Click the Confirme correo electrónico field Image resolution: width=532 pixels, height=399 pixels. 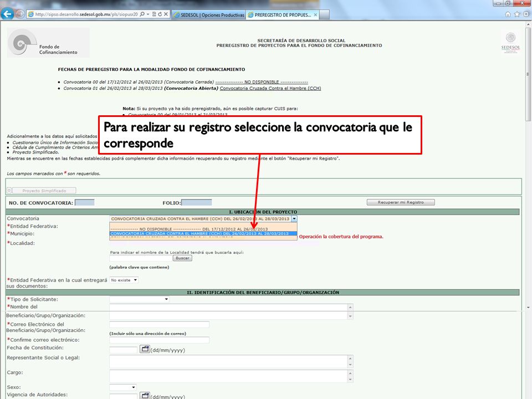pyautogui.click(x=160, y=340)
